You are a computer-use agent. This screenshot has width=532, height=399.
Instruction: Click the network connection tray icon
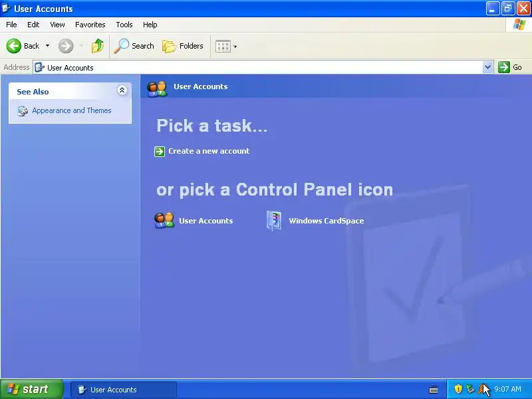click(x=470, y=389)
